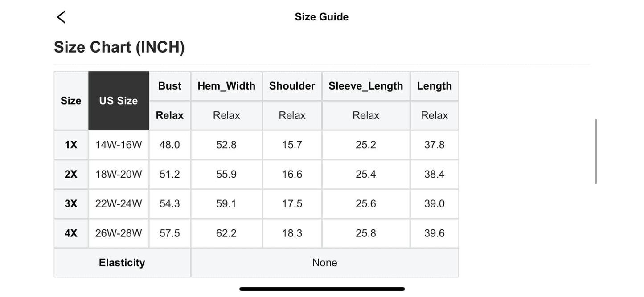This screenshot has height=297, width=644.
Task: Click the vertical scrollbar thumb
Action: point(596,151)
